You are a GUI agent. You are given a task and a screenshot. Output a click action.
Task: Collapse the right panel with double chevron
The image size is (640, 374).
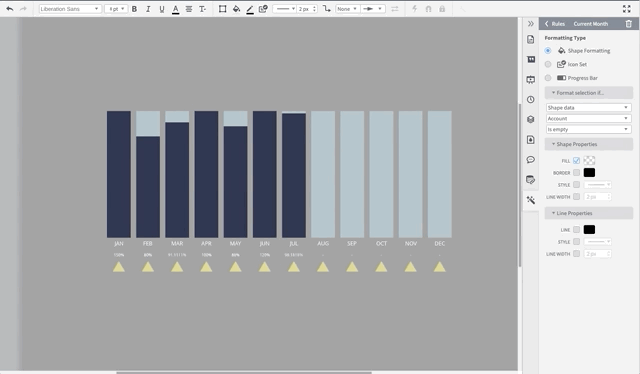[x=531, y=24]
